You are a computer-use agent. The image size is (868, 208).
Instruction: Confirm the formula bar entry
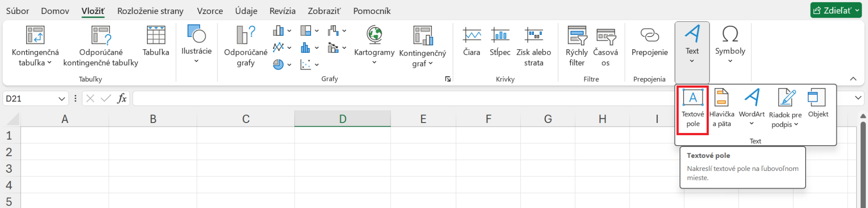106,98
